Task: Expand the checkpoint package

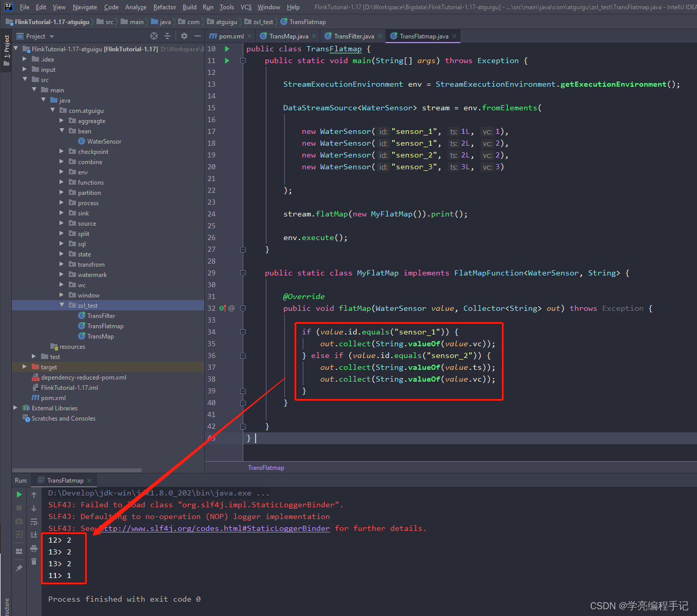Action: pyautogui.click(x=62, y=151)
